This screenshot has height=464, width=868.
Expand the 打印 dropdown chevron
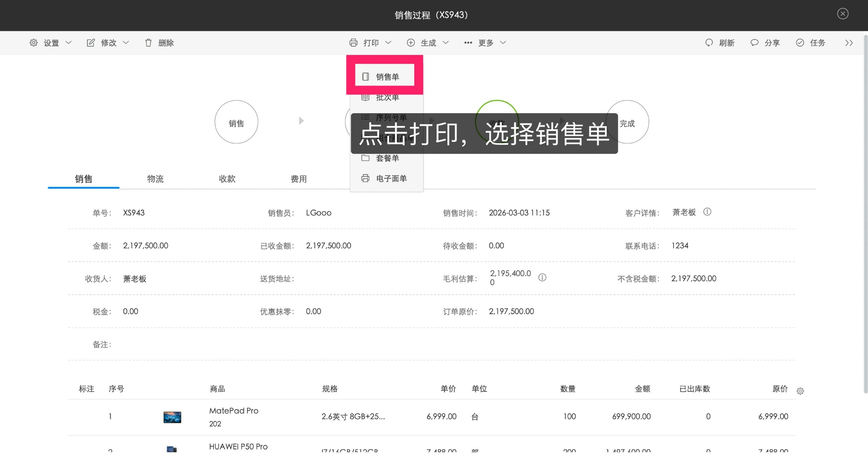389,42
